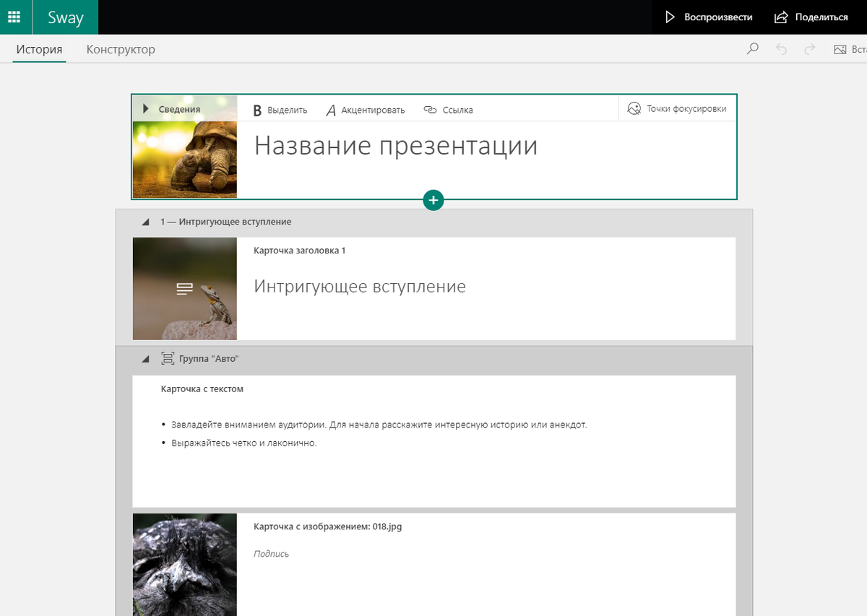This screenshot has height=616, width=867.
Task: Click the Undo arrow icon
Action: (x=782, y=49)
